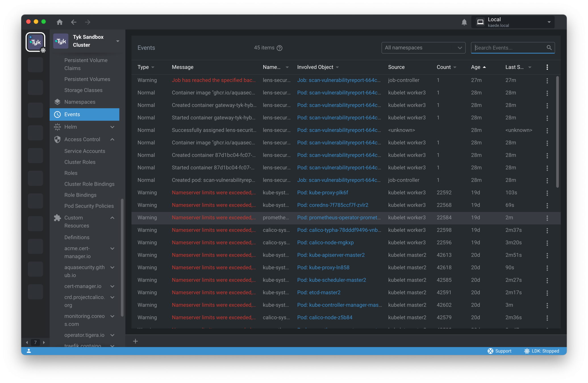
Task: Go back with the left arrow icon
Action: (74, 22)
